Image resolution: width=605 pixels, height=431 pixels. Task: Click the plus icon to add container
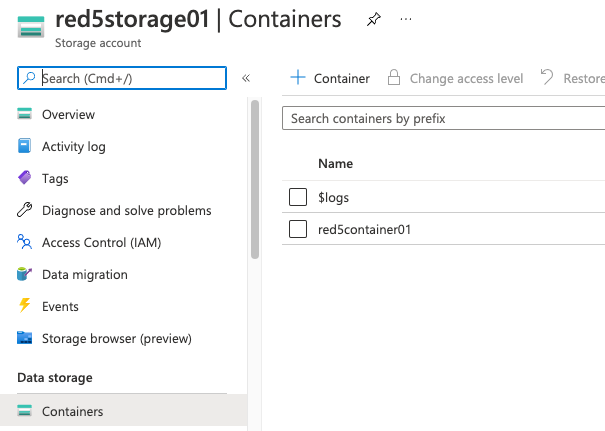point(298,77)
